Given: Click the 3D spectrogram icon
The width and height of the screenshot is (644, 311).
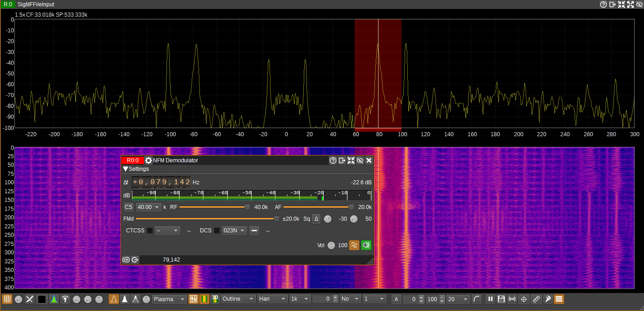Looking at the screenshot, I should (215, 299).
